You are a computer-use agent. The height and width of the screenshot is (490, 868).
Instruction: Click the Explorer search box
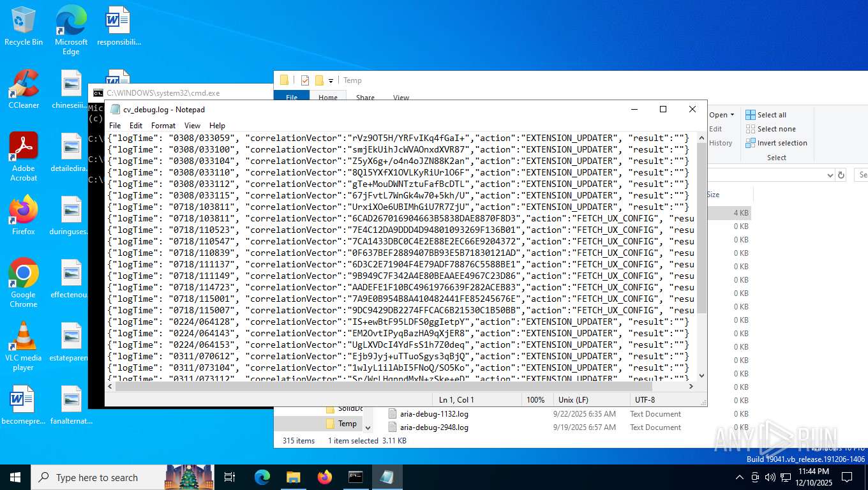coord(862,175)
